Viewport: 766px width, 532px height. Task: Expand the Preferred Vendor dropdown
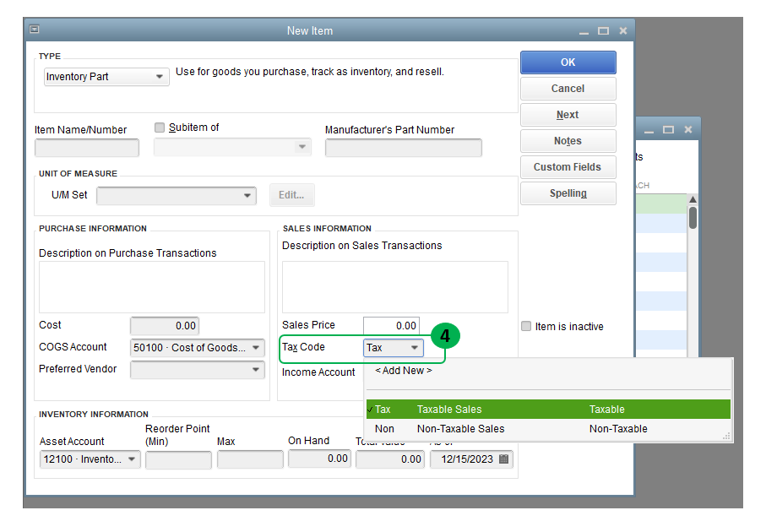(x=256, y=369)
